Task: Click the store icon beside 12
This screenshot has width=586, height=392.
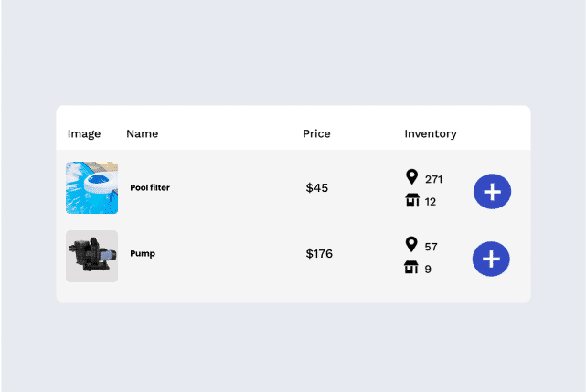Action: pyautogui.click(x=412, y=199)
